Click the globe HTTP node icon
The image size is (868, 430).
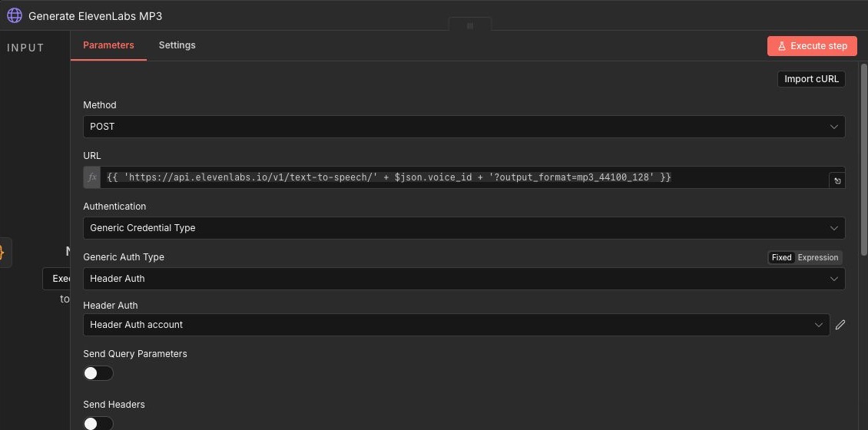pos(15,15)
